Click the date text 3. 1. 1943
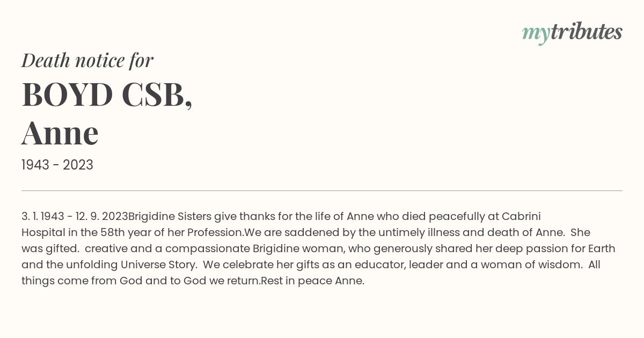The height and width of the screenshot is (338, 644). point(43,216)
